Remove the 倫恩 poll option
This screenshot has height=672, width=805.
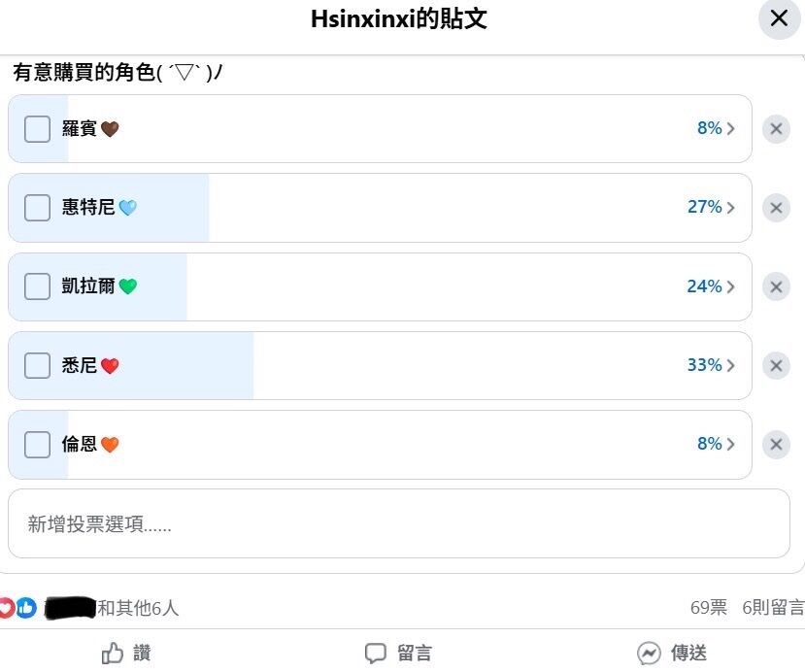[x=776, y=445]
